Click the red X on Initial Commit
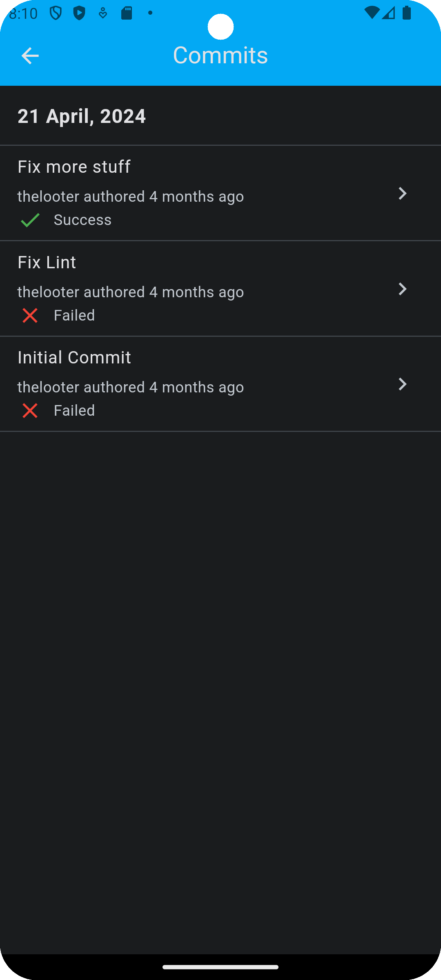The height and width of the screenshot is (980, 441). (30, 411)
